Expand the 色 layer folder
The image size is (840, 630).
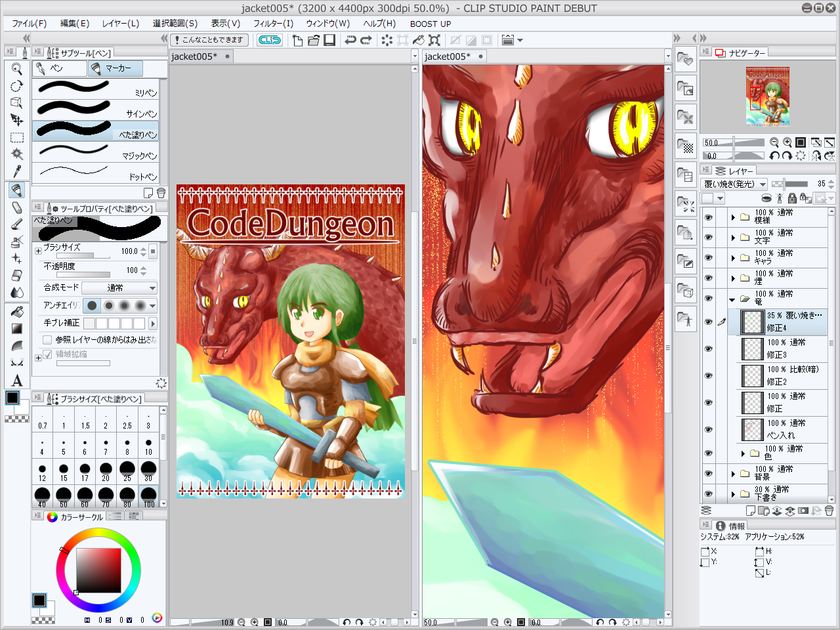click(x=743, y=453)
